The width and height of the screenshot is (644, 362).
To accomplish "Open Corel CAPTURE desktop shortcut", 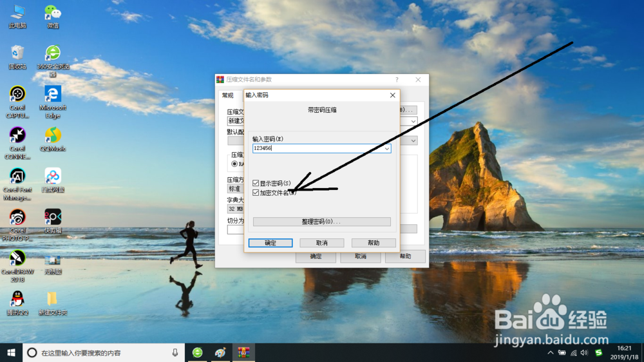I will coord(17,102).
